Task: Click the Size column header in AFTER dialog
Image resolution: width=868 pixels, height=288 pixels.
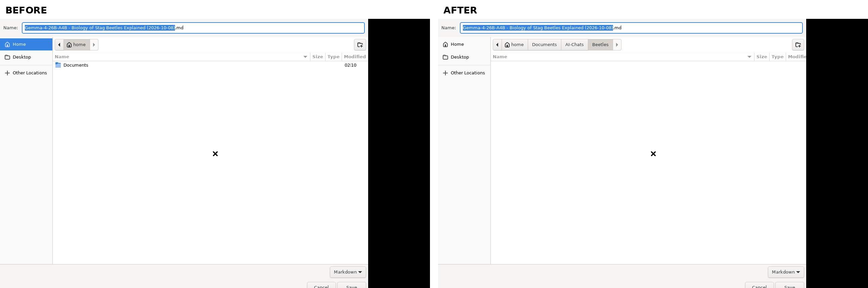Action: pos(762,57)
